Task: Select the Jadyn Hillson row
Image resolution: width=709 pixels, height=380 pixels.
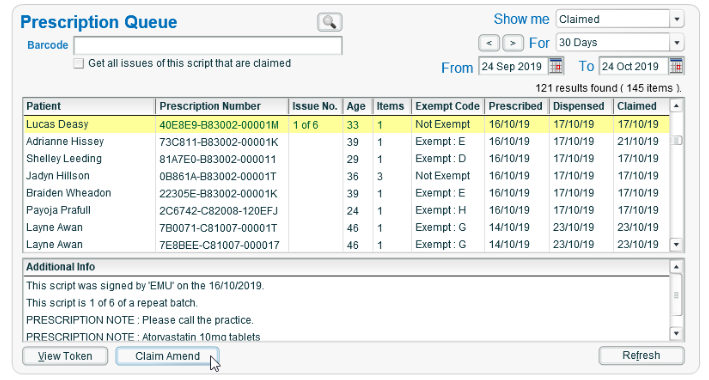Action: tap(346, 176)
